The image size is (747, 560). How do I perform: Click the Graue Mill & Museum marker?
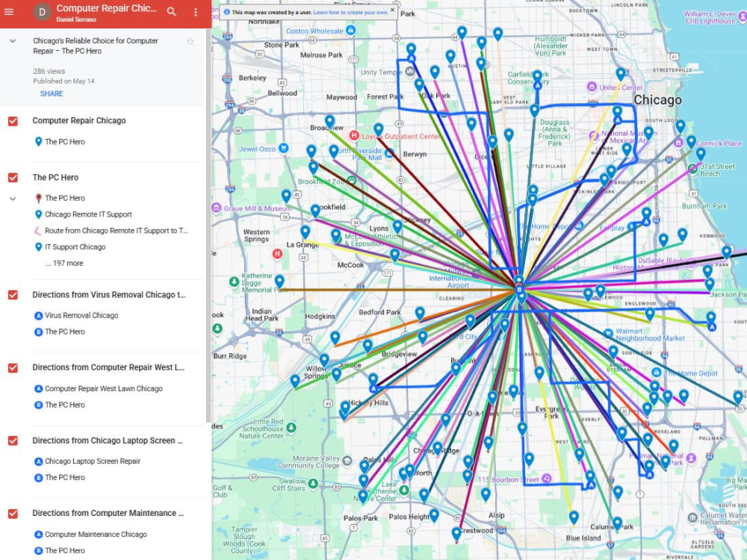point(217,208)
